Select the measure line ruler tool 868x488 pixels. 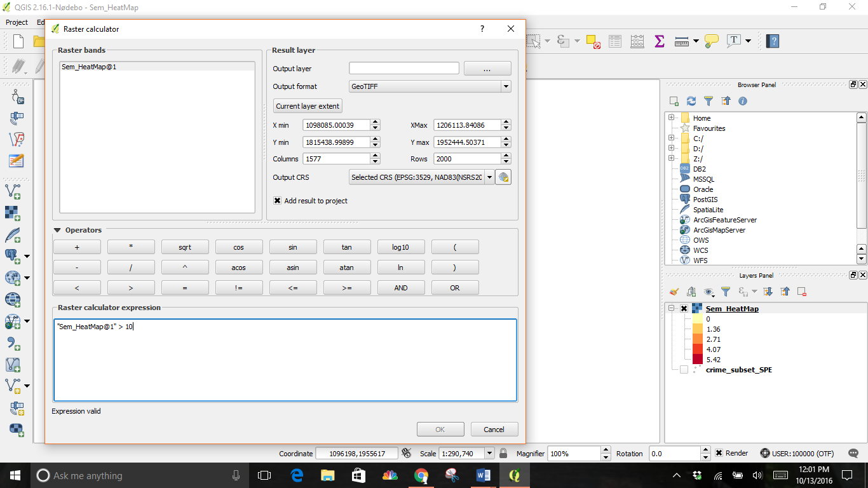[x=682, y=41]
